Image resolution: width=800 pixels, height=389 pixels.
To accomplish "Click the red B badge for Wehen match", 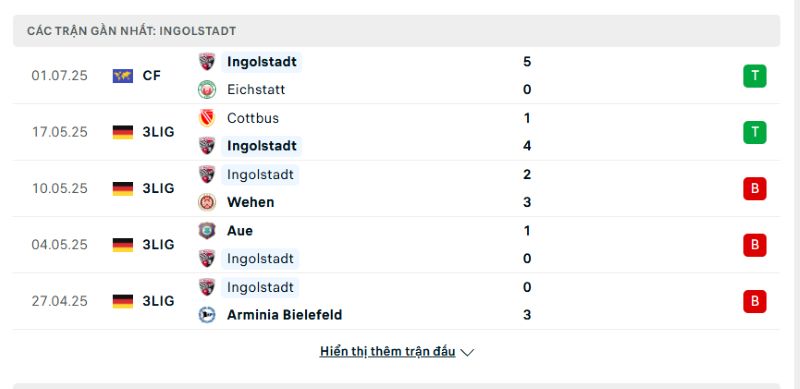I will [x=755, y=189].
